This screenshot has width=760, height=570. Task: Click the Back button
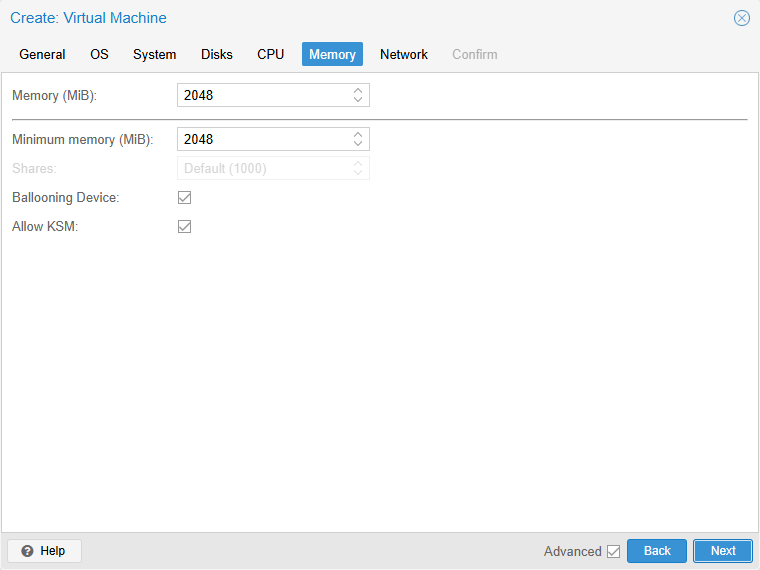coord(657,551)
